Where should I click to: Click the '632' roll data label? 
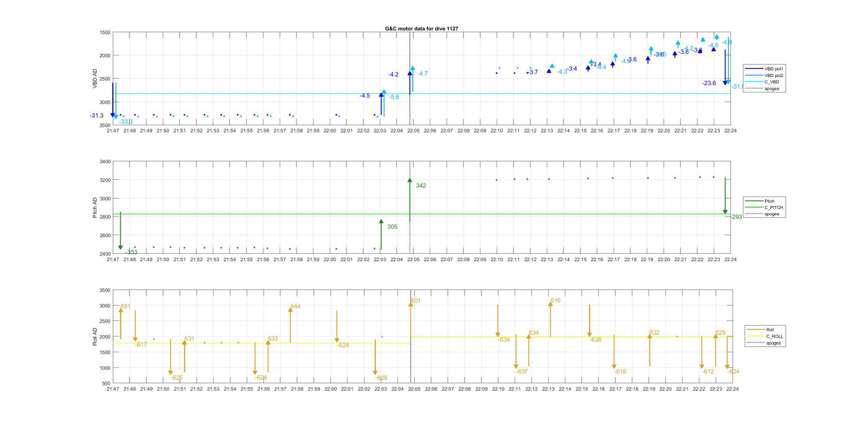pyautogui.click(x=655, y=333)
